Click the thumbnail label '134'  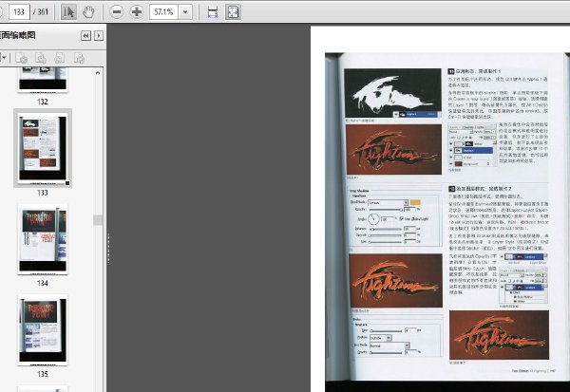point(43,283)
